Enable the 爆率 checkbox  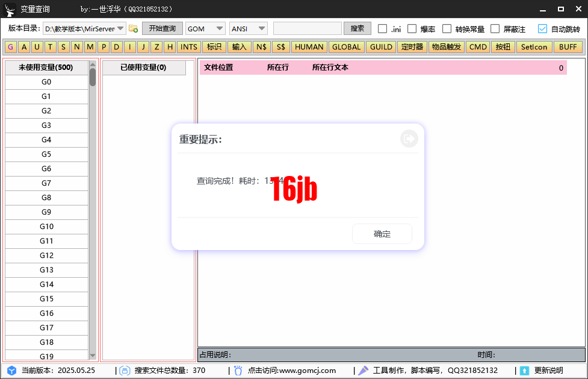click(x=413, y=28)
